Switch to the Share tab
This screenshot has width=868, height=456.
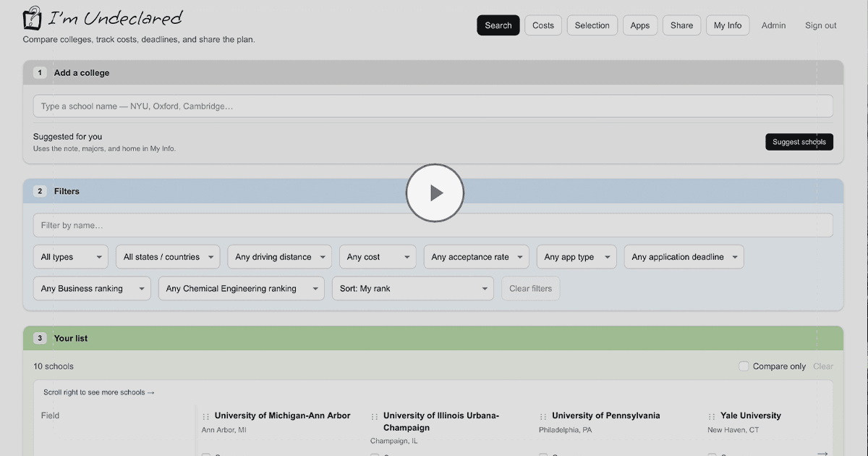tap(681, 25)
